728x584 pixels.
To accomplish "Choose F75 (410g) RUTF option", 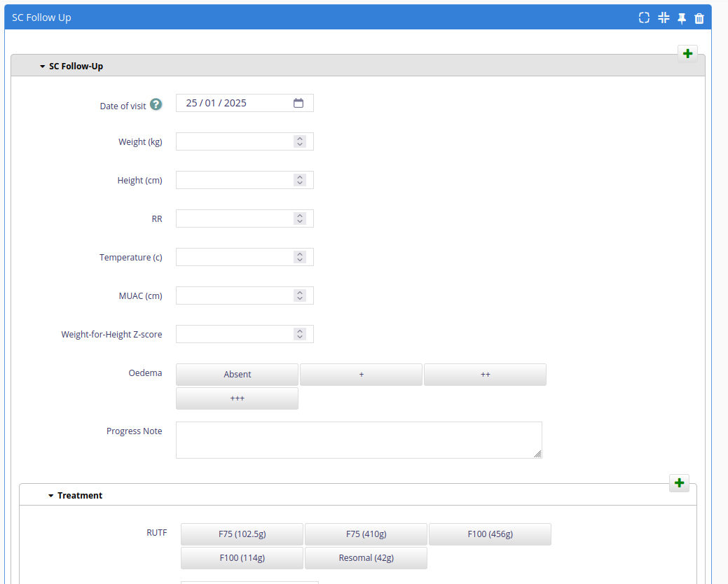I will (366, 534).
